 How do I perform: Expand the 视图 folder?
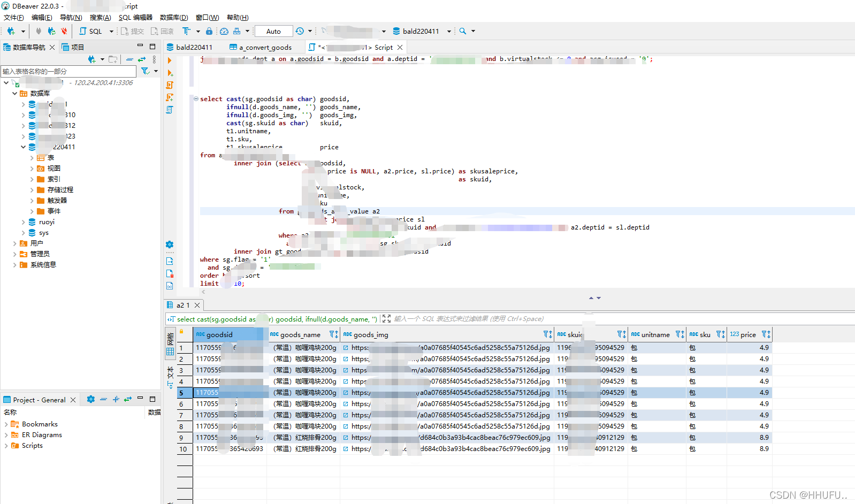(x=32, y=169)
